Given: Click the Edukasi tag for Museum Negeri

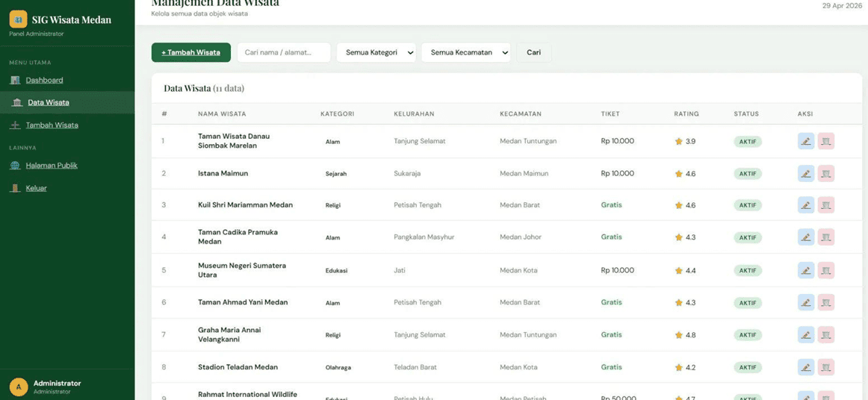Looking at the screenshot, I should (x=337, y=271).
